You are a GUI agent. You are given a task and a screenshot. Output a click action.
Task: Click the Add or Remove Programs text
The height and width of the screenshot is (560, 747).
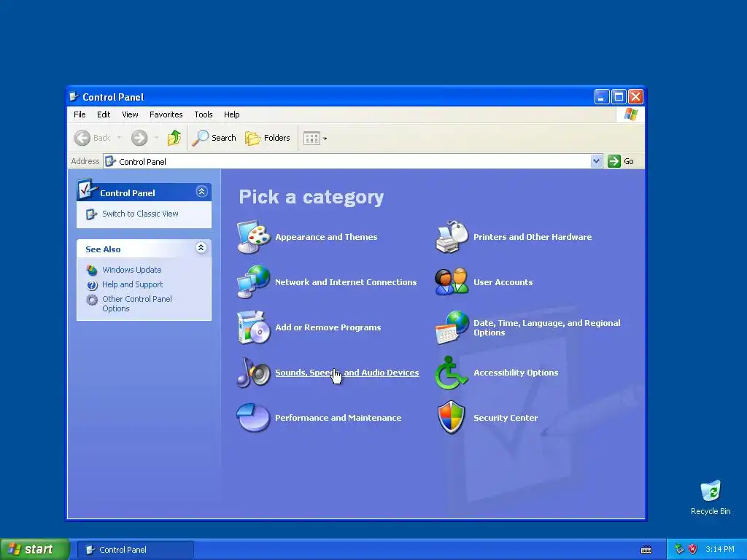pyautogui.click(x=328, y=327)
